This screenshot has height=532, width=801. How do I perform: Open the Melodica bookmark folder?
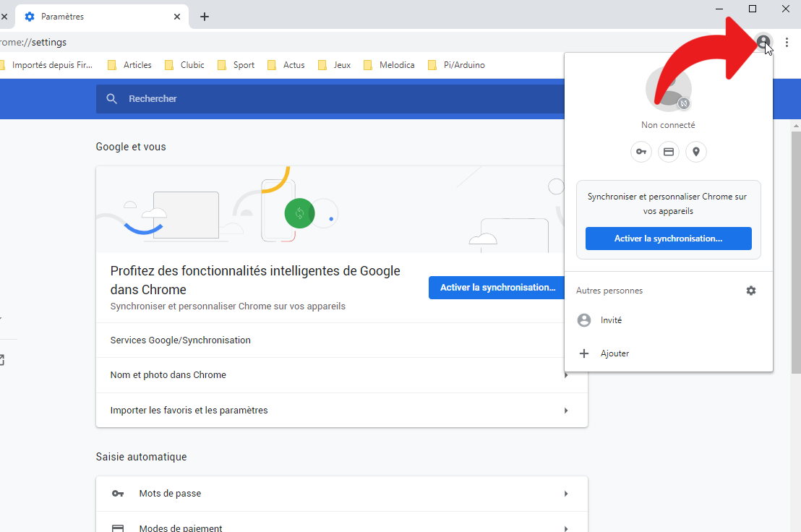click(389, 65)
